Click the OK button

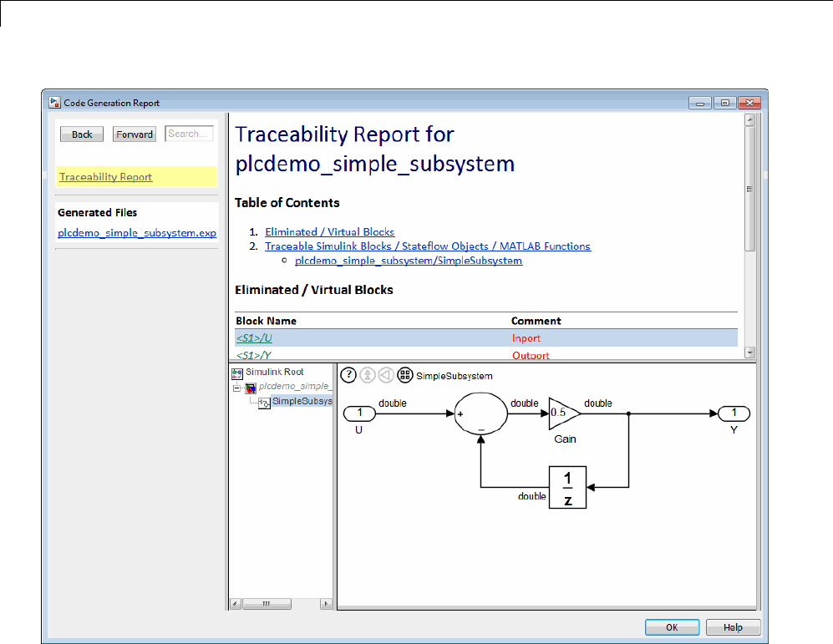pos(672,627)
